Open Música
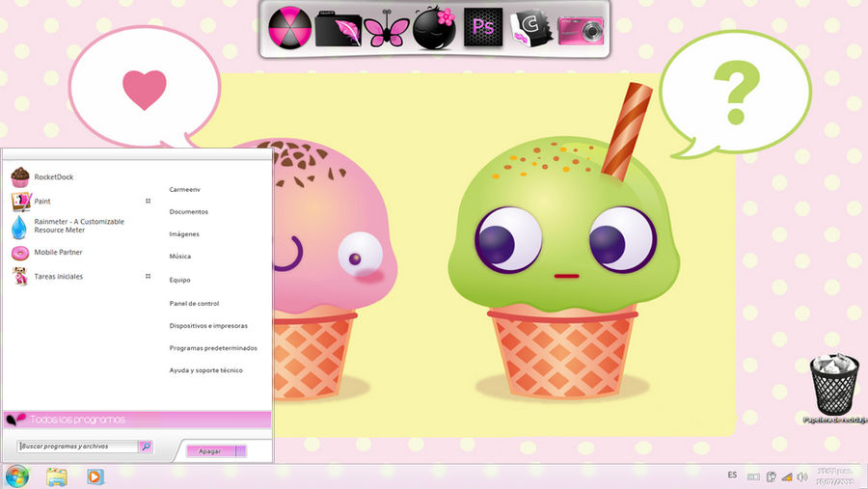Screen dimensions: 868x489 pos(180,257)
